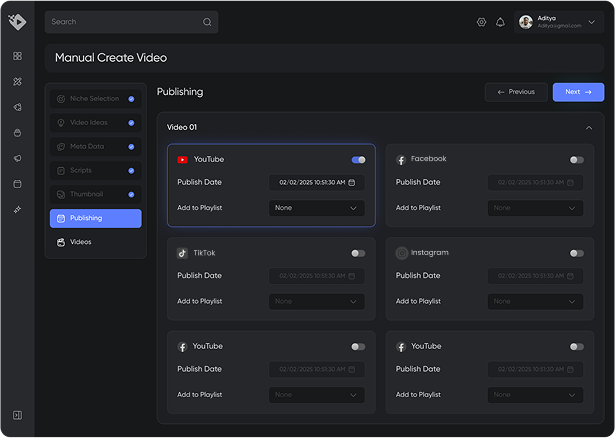Screen dimensions: 615x438
Task: Select the Publishing step in sidebar
Action: click(96, 218)
